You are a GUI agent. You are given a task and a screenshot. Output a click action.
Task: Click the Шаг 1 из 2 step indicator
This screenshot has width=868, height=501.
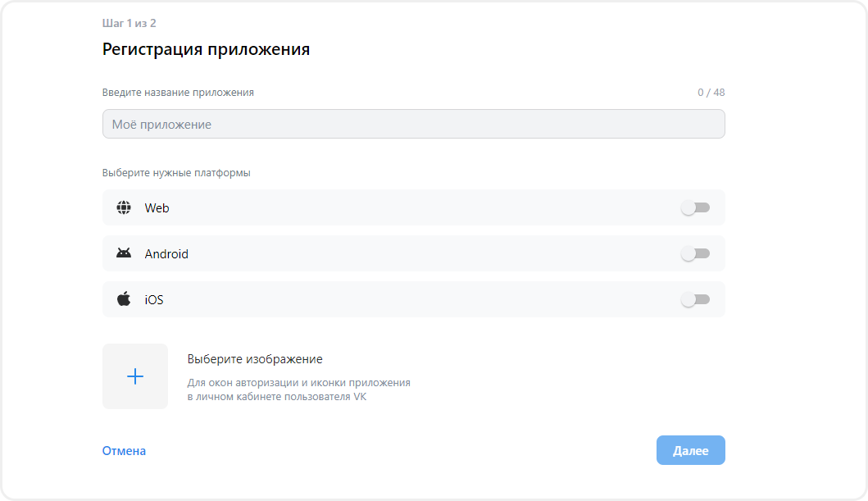130,23
